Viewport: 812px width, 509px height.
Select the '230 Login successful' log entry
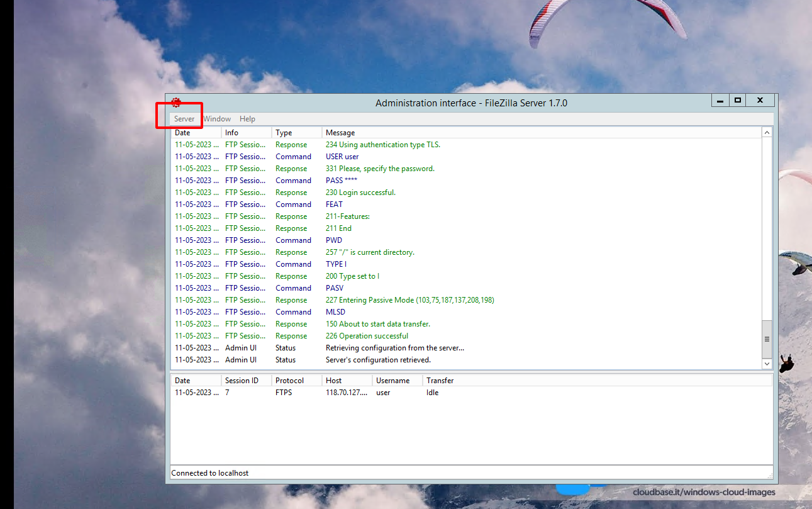[360, 192]
